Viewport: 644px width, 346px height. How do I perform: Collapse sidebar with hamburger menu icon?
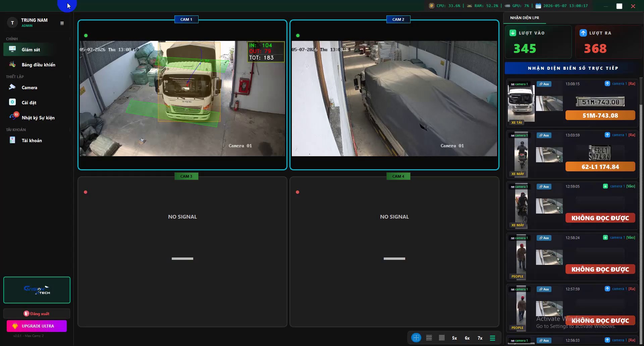62,23
